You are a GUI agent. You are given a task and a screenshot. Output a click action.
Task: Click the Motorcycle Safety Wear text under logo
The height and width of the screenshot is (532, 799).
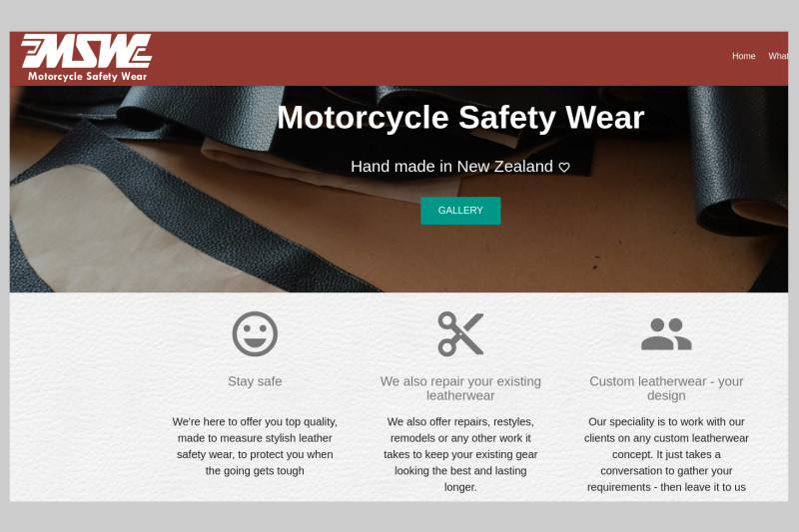point(87,77)
